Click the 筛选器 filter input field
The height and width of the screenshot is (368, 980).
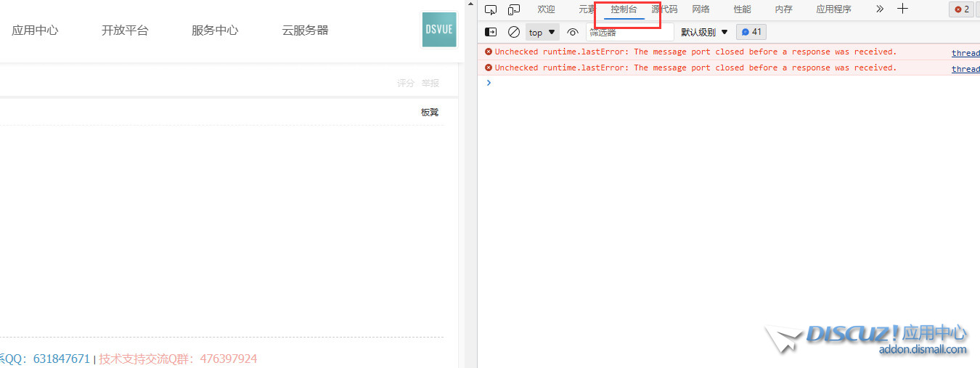coord(629,32)
